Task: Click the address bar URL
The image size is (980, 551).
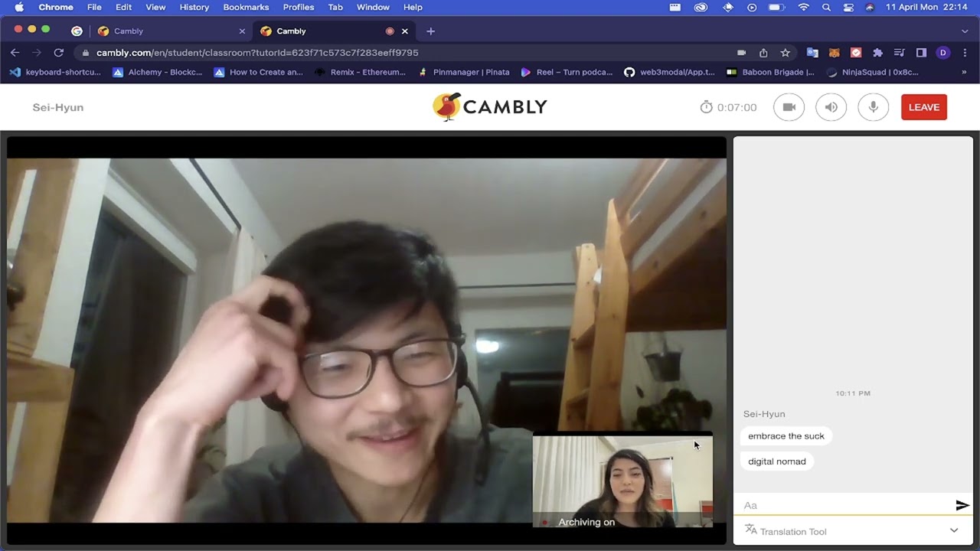Action: (257, 53)
